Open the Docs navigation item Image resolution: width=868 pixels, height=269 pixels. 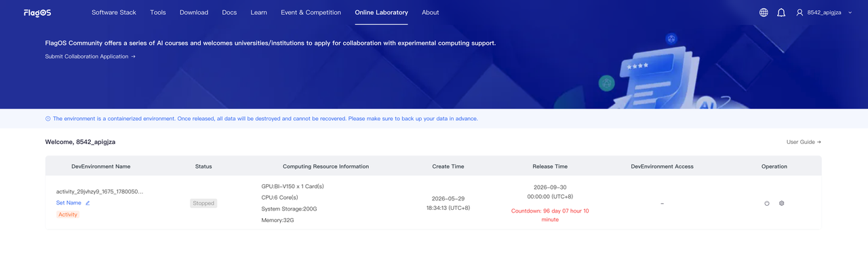pos(229,12)
